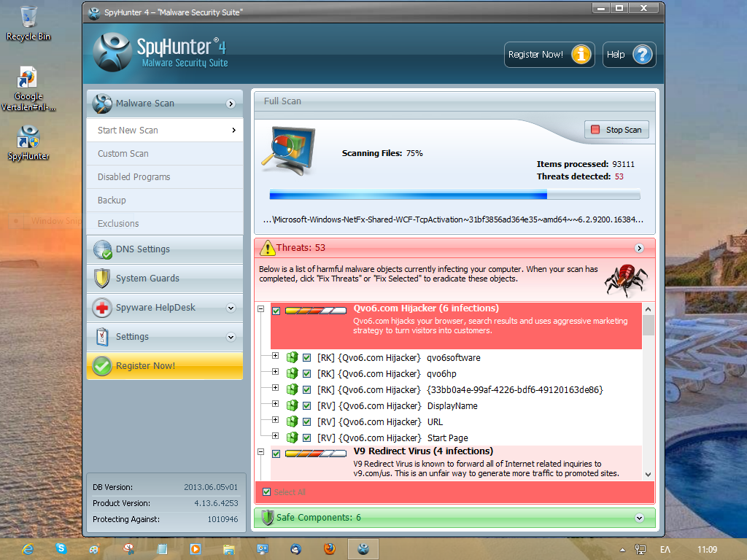
Task: Click the DNS Settings globe icon
Action: [102, 249]
